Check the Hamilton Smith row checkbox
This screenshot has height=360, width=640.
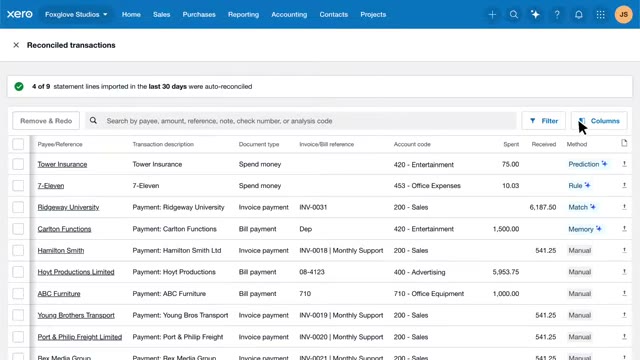click(x=18, y=251)
